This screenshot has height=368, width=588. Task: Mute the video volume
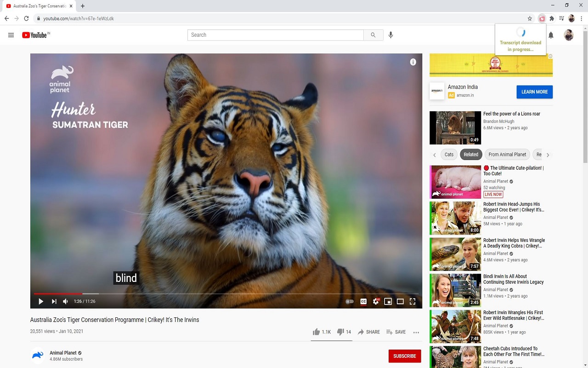tap(65, 301)
